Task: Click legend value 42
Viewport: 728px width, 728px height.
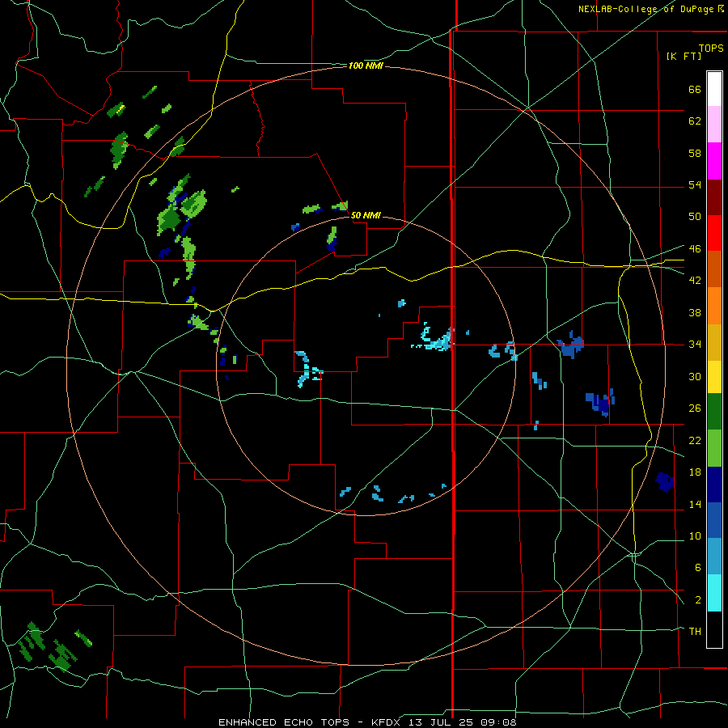Action: tap(695, 280)
